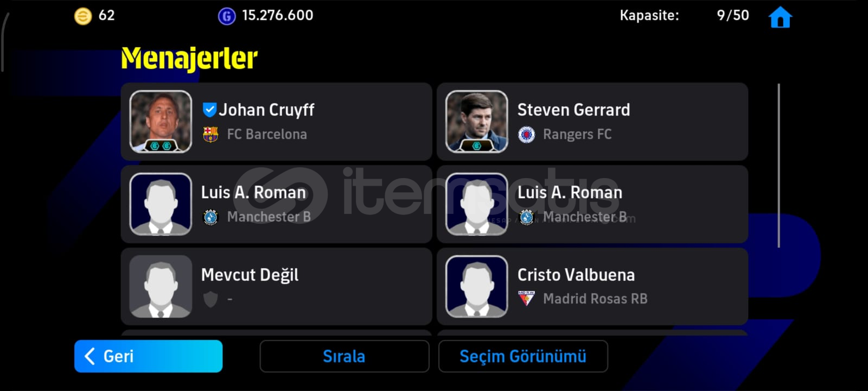Switch to Seçim Görünümü view

(523, 356)
